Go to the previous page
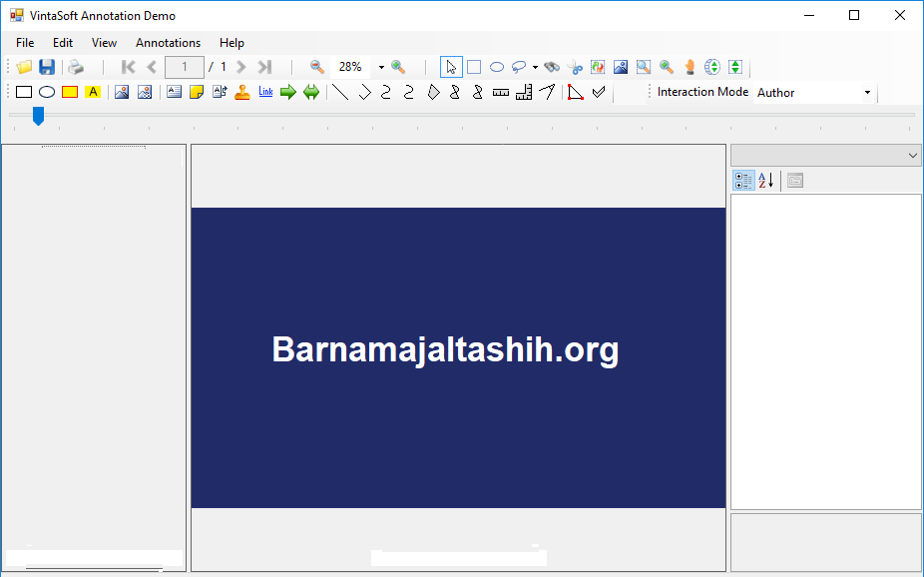 (152, 67)
